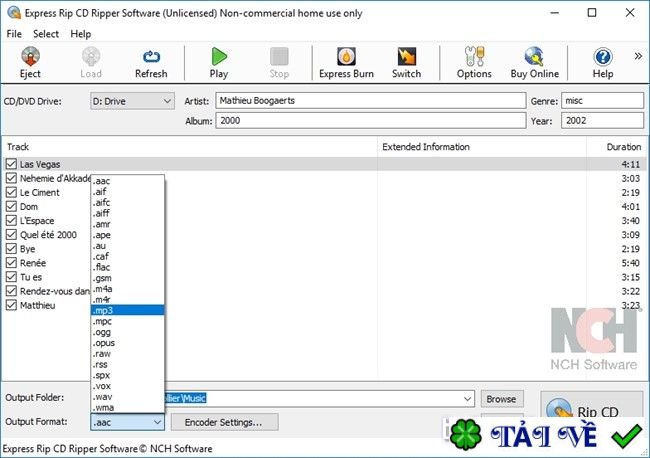Uncheck the Nehemie d'Akkade track

11,178
